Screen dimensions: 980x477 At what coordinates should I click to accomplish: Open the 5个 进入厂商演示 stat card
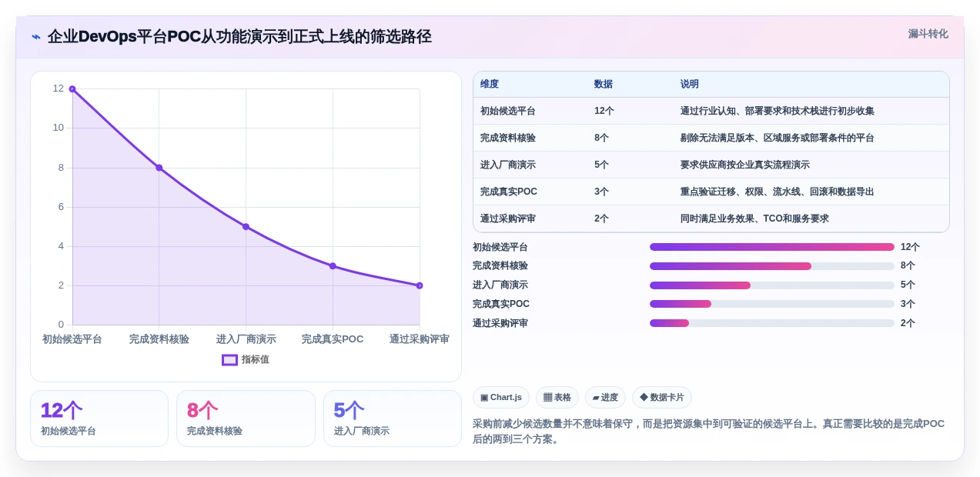(393, 419)
